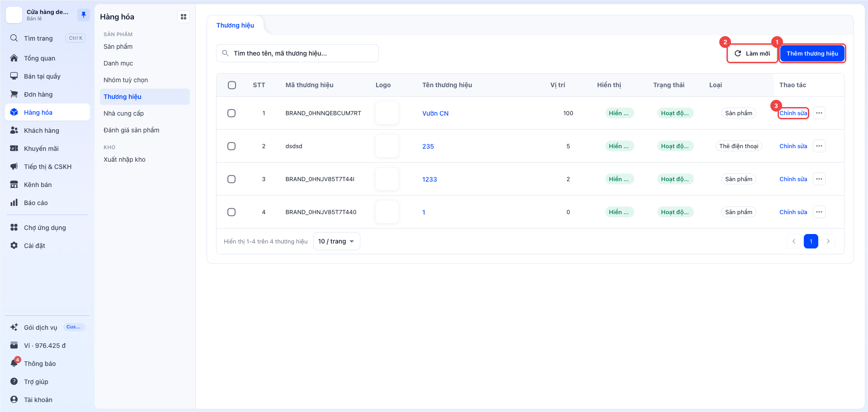868x412 pixels.
Task: Click the Kênh bán store icon
Action: tap(14, 185)
